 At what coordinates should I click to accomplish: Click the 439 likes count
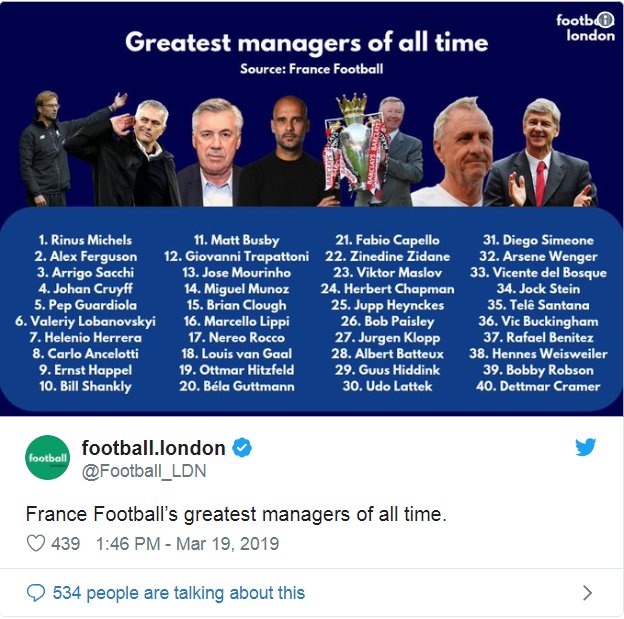point(66,544)
